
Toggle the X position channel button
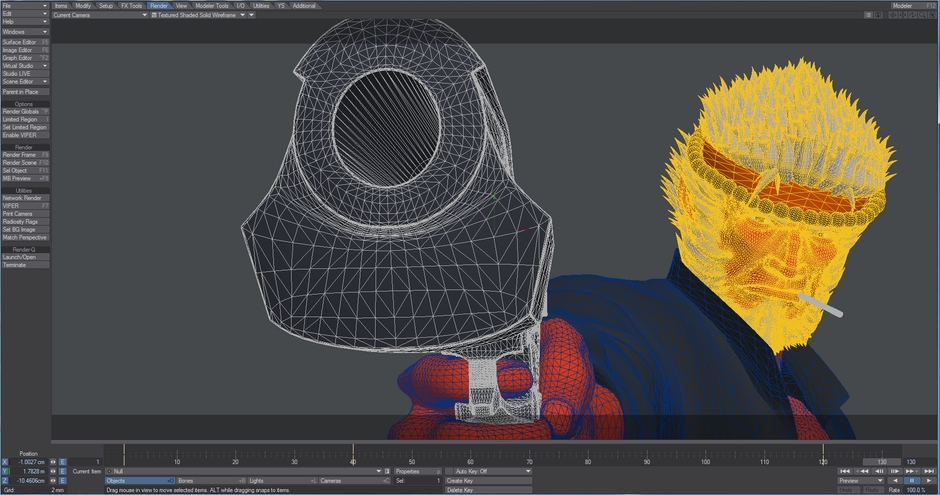5,462
